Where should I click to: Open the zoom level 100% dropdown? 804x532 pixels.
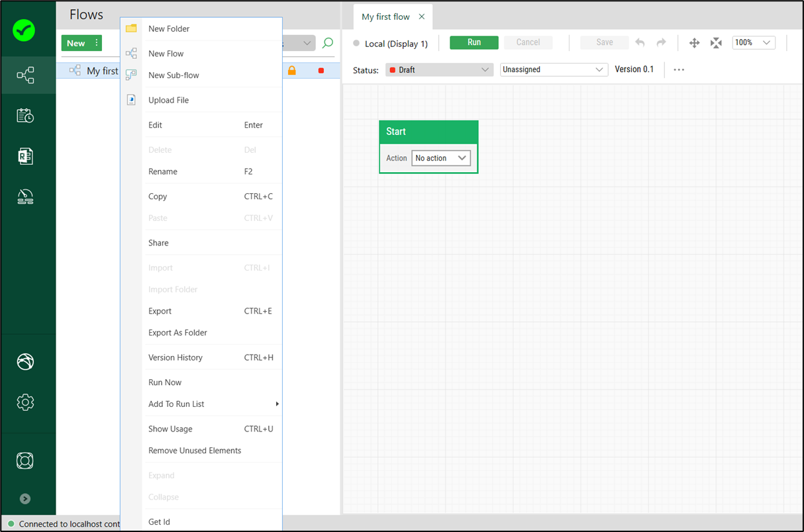tap(754, 42)
